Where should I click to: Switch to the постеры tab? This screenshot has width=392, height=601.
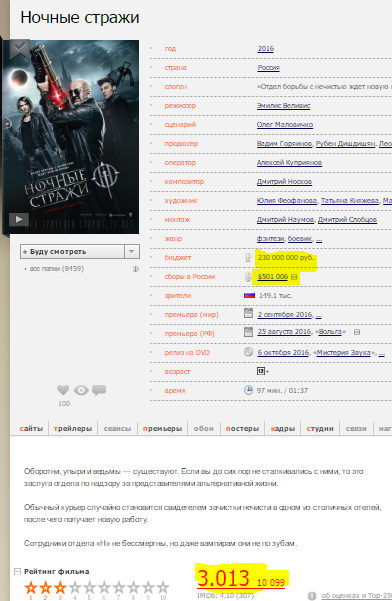click(242, 429)
